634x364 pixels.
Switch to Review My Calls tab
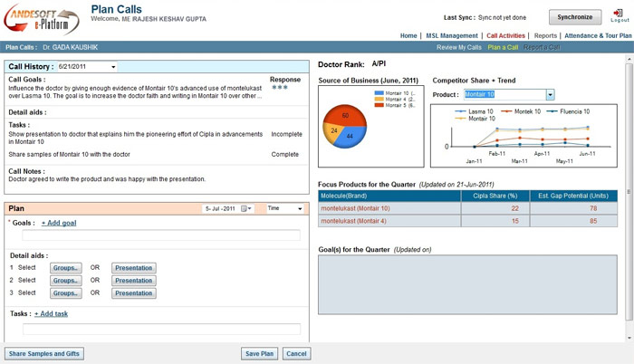(459, 47)
